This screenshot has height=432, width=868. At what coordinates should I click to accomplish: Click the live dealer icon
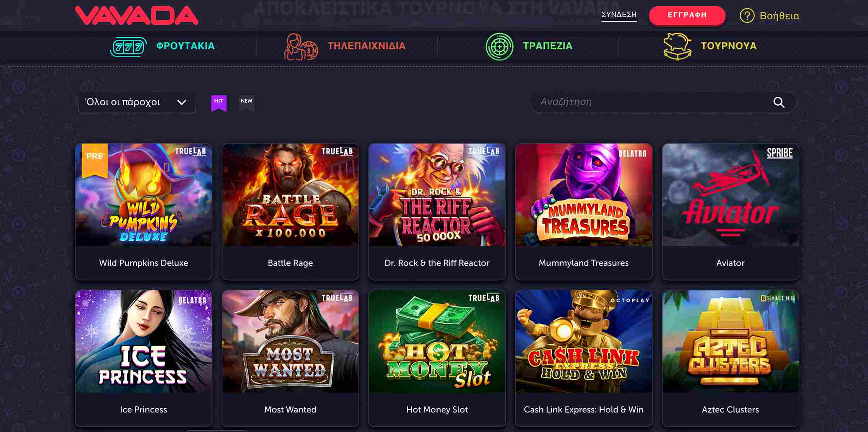(301, 47)
